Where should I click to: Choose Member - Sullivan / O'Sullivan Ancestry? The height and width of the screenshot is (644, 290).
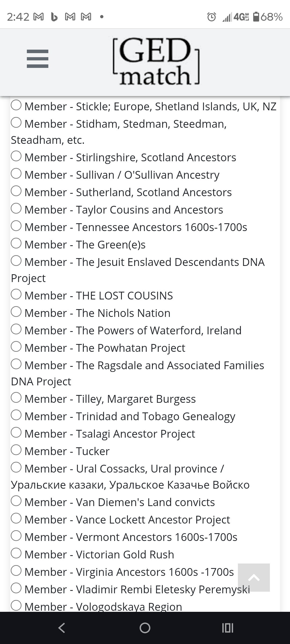[16, 175]
